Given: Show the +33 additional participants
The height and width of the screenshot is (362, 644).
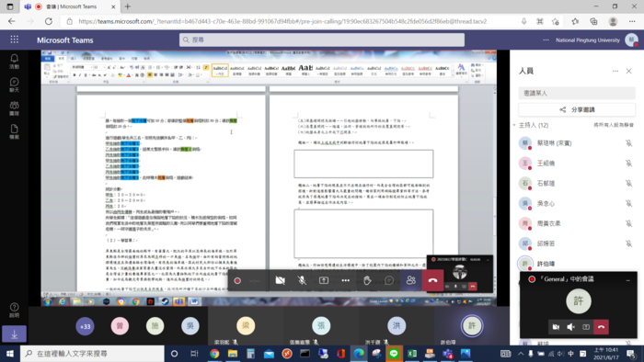Looking at the screenshot, I should tap(85, 326).
